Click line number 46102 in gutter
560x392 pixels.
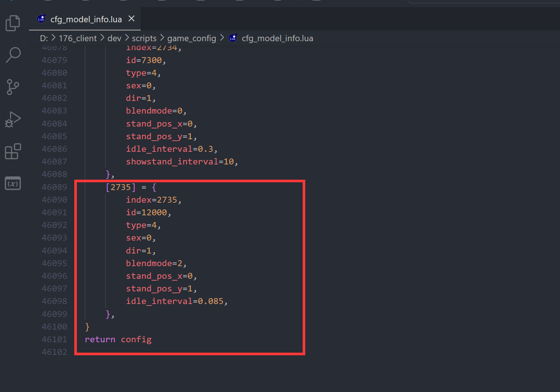coord(55,352)
